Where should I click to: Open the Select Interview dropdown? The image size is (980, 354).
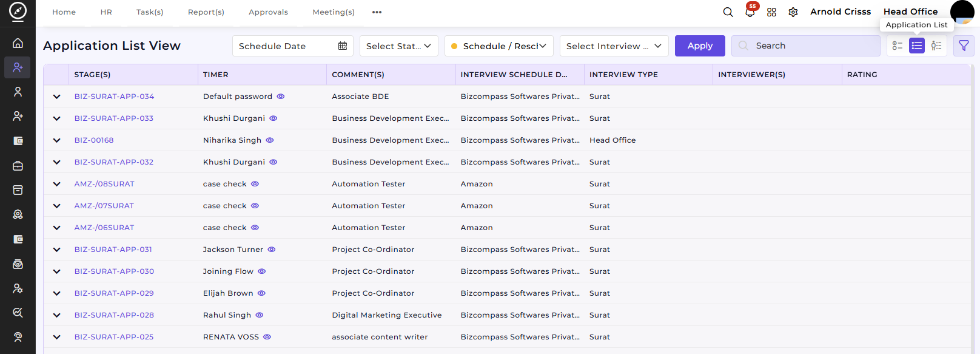click(614, 46)
